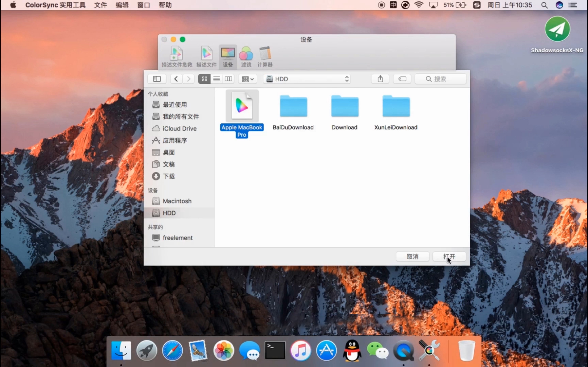Open the 窗口 menu in menu bar
The image size is (588, 367).
(x=144, y=5)
